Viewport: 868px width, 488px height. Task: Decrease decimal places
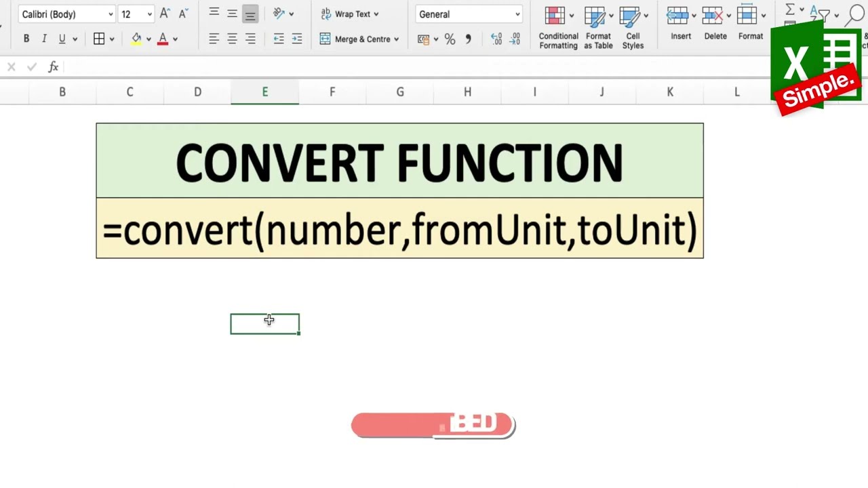pos(515,39)
